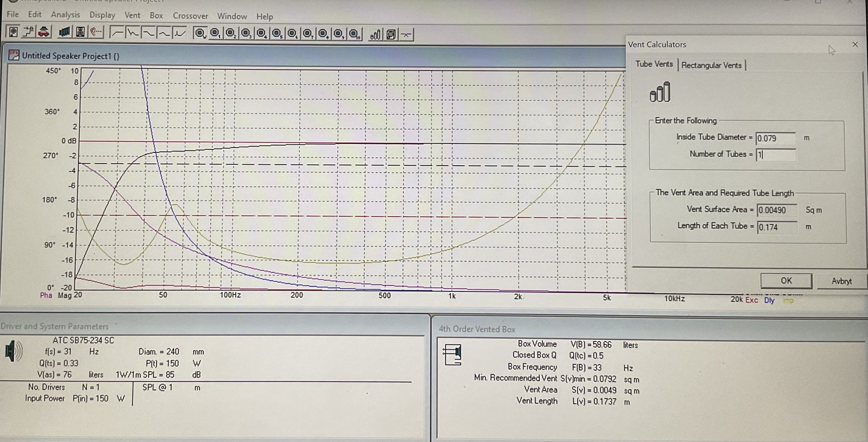Screen dimensions: 868x442
Task: Click the Length of Each Tube field
Action: pyautogui.click(x=777, y=227)
